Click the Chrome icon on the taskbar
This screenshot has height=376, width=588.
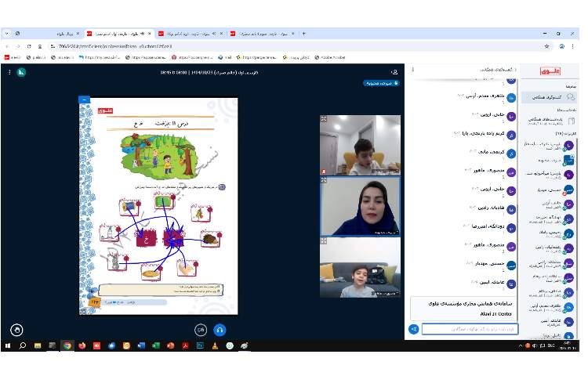[67, 345]
